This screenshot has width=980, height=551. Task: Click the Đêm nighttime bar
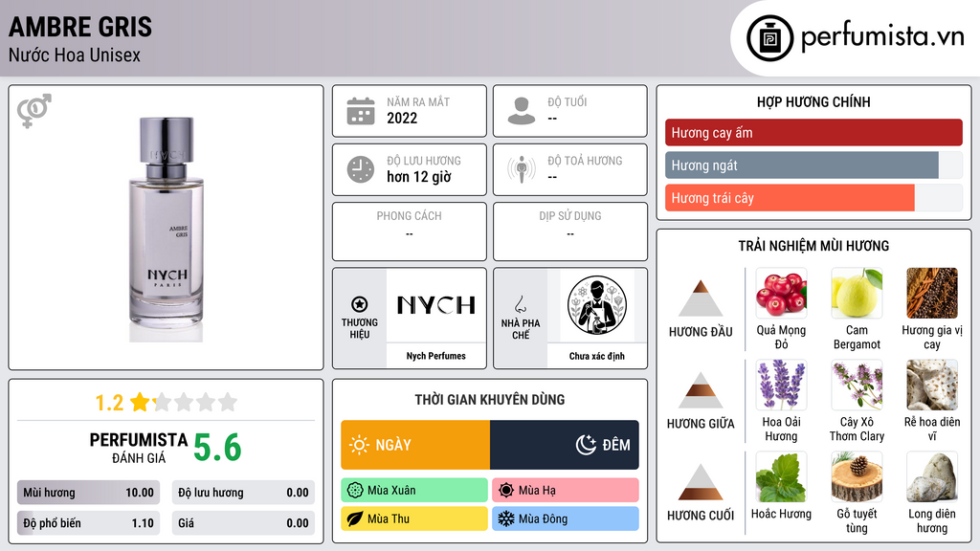point(565,445)
